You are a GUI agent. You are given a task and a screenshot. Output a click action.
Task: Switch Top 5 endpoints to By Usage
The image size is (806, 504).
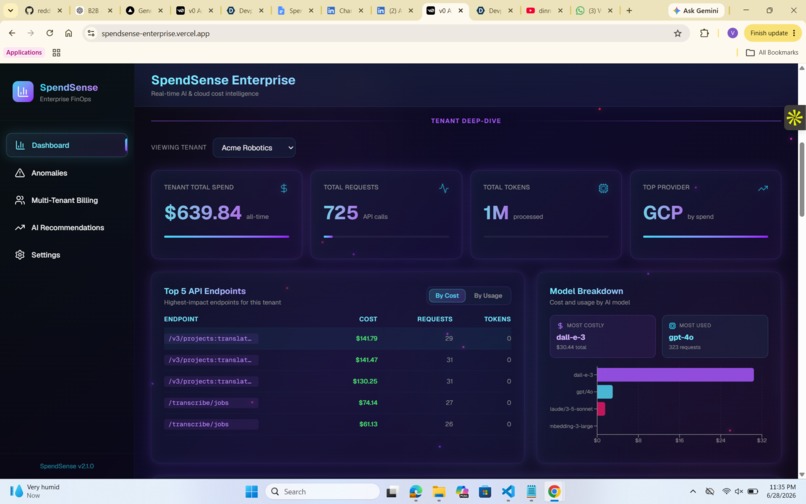click(488, 296)
